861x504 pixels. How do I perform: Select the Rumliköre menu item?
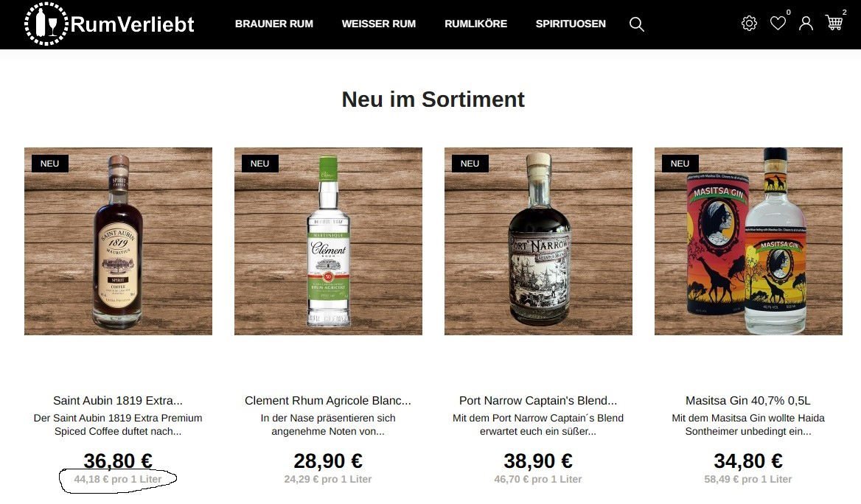tap(475, 24)
